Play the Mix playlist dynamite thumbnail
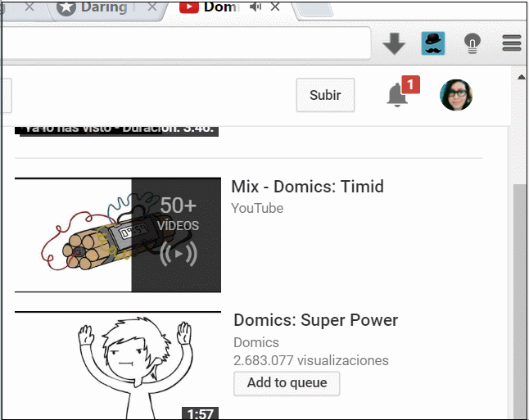 click(x=117, y=235)
